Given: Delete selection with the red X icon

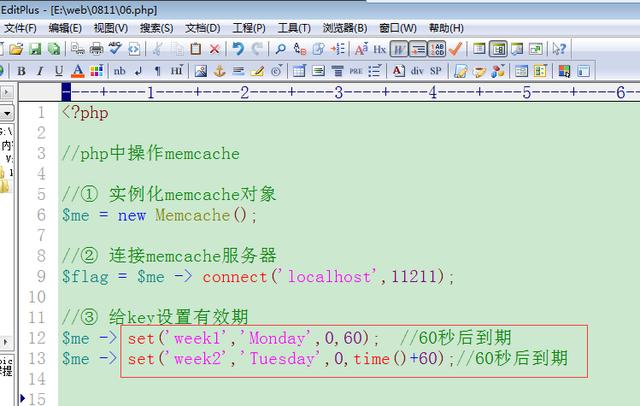Looking at the screenshot, I should tap(215, 49).
